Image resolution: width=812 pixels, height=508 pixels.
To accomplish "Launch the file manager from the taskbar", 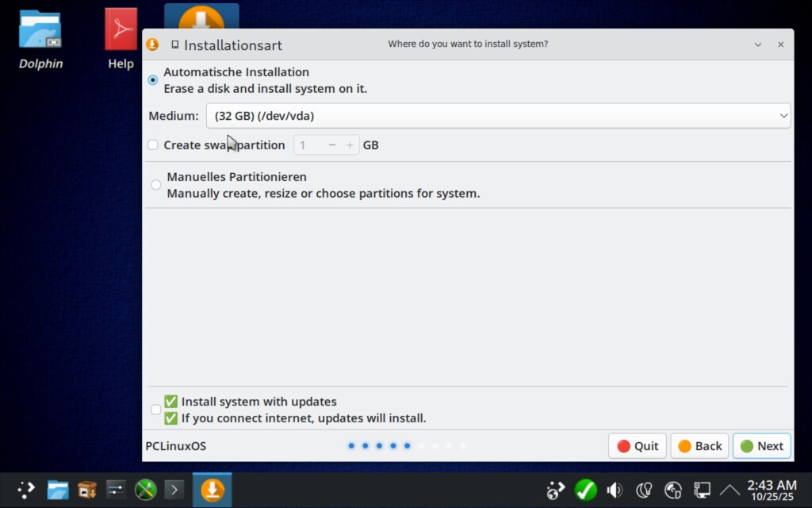I will [x=57, y=490].
